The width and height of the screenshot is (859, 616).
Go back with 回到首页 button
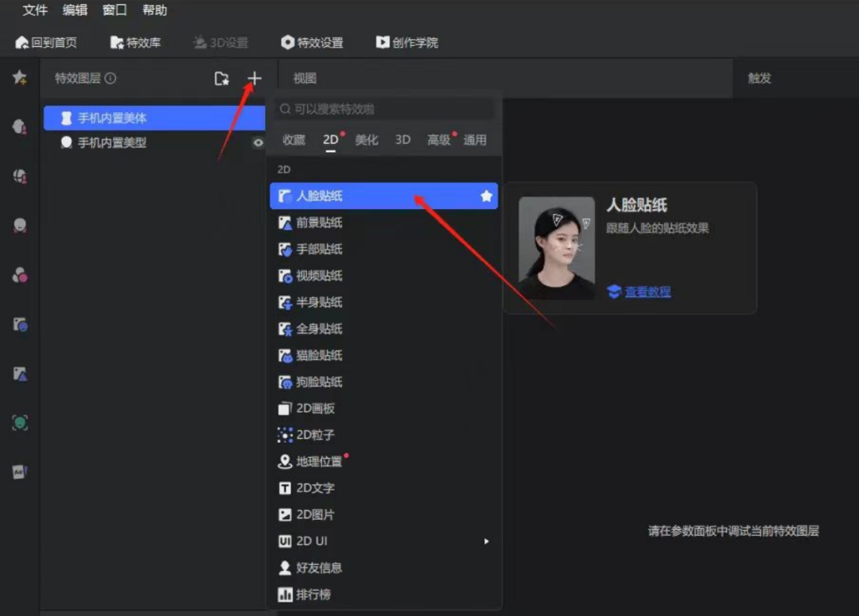(x=46, y=42)
